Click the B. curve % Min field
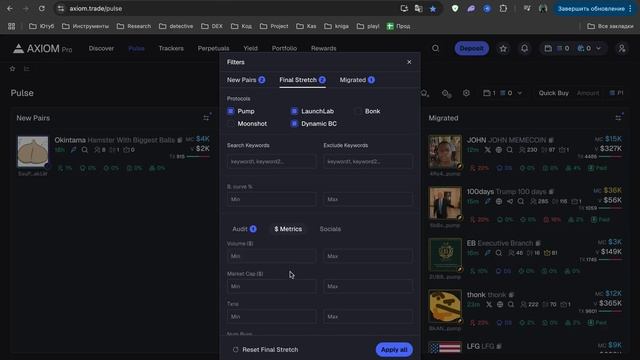 click(x=271, y=199)
